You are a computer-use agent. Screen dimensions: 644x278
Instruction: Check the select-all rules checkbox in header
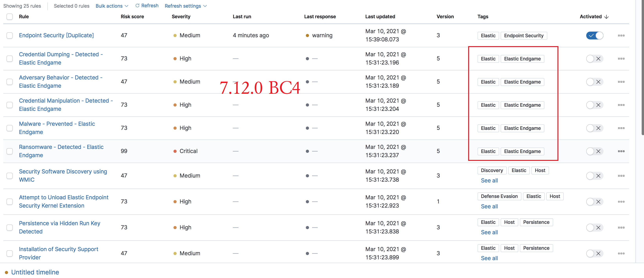(10, 16)
